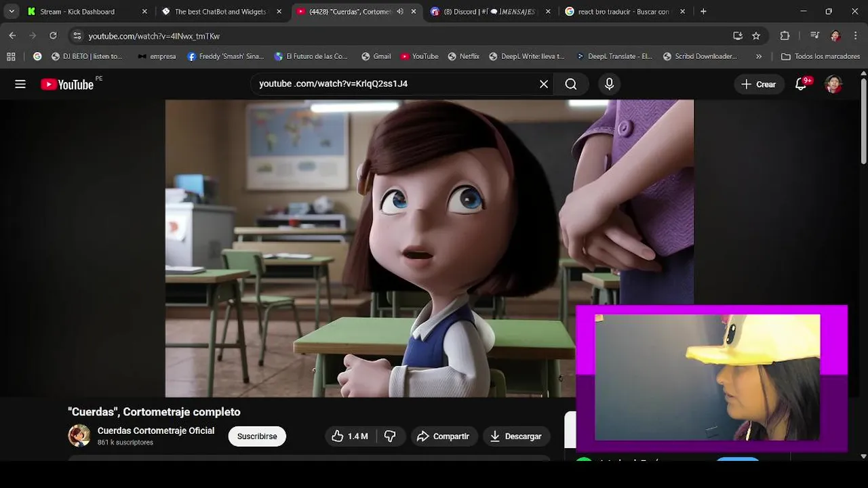Image resolution: width=868 pixels, height=488 pixels.
Task: Like the video with 1.4 M likes
Action: (350, 436)
